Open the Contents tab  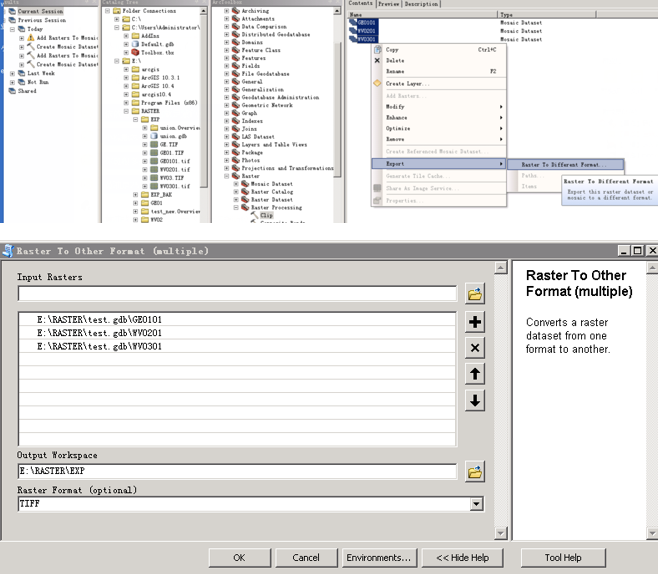pyautogui.click(x=360, y=3)
